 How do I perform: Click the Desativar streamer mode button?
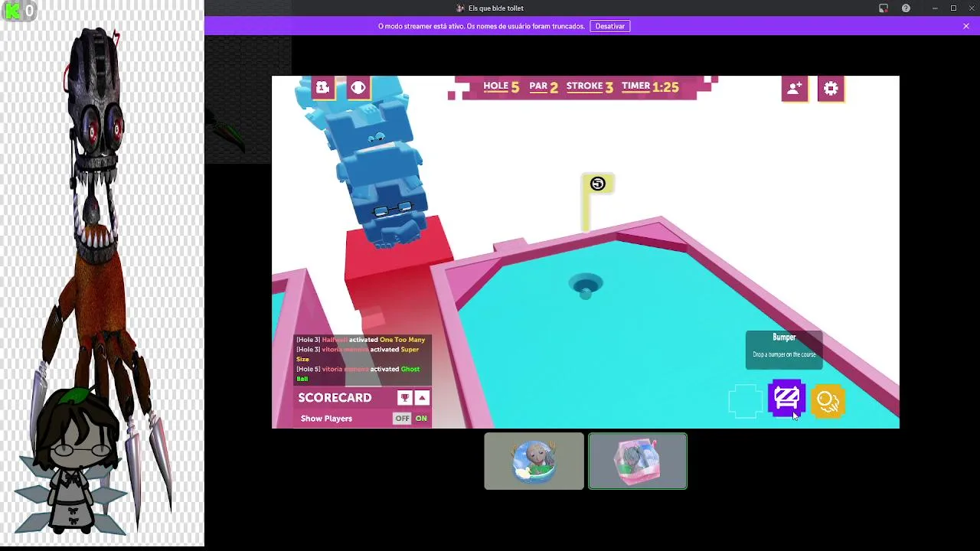coord(610,26)
